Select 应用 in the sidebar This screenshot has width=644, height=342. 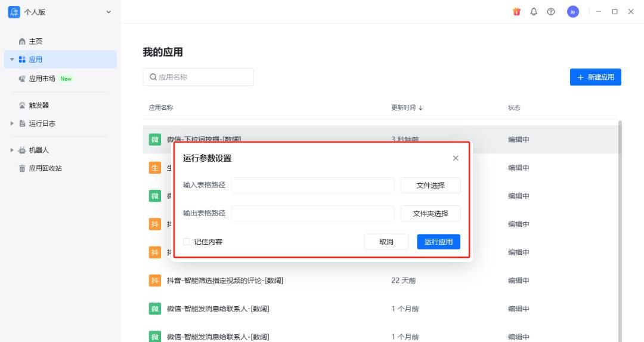tap(60, 59)
